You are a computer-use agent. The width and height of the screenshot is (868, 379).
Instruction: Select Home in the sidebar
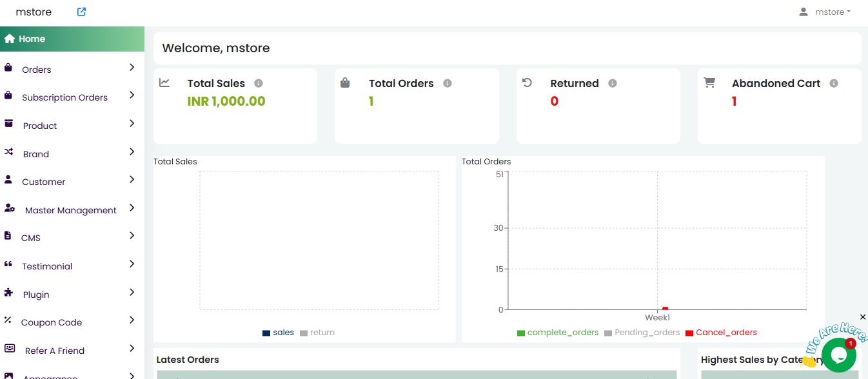click(32, 39)
